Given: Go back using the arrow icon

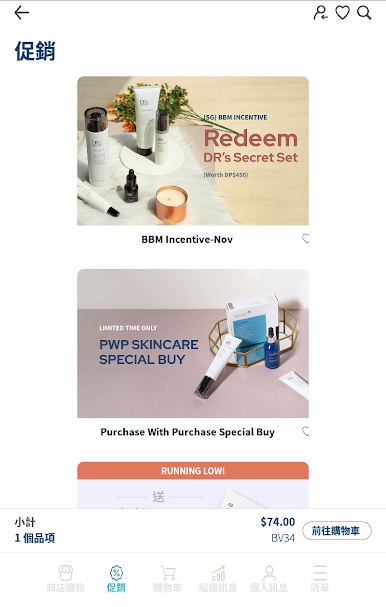Looking at the screenshot, I should click(22, 13).
